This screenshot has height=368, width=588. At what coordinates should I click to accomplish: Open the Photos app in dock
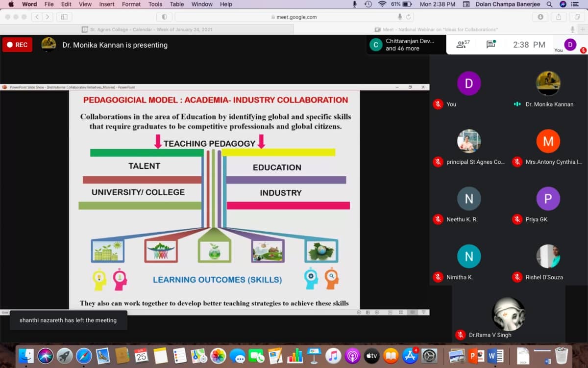click(218, 356)
